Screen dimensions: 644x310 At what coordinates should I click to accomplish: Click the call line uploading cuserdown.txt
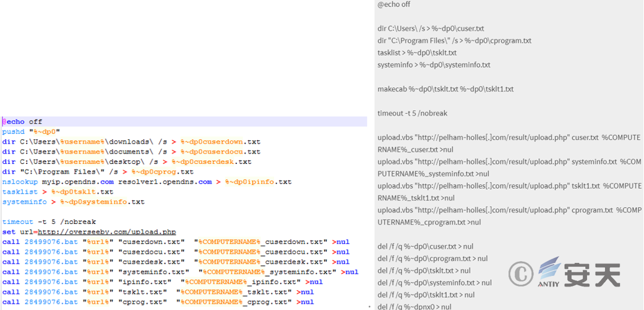[x=175, y=242]
